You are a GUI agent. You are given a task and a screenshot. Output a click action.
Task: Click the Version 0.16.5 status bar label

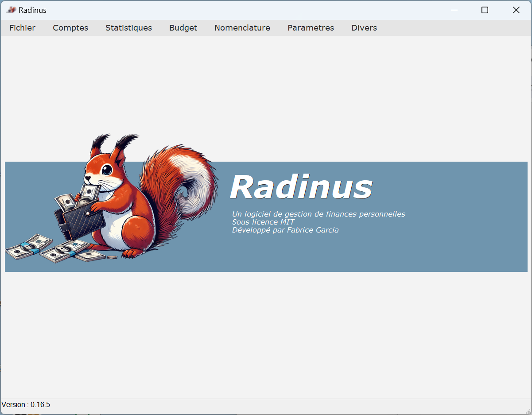point(26,404)
